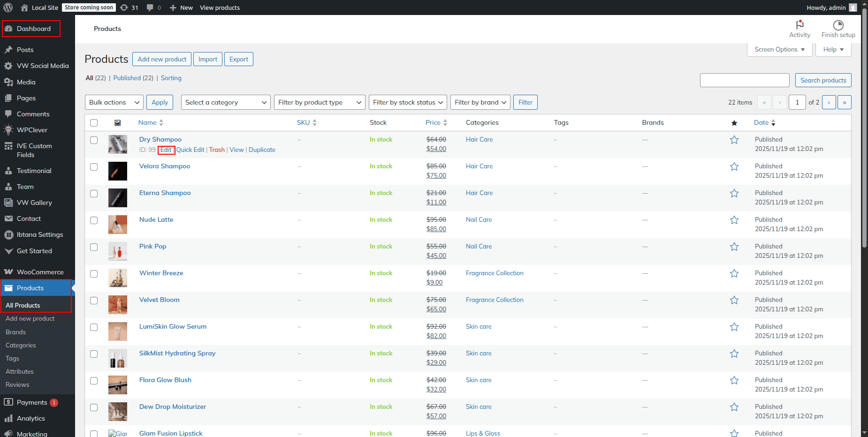The image size is (868, 437).
Task: Open the Activity panel icon
Action: click(x=799, y=25)
